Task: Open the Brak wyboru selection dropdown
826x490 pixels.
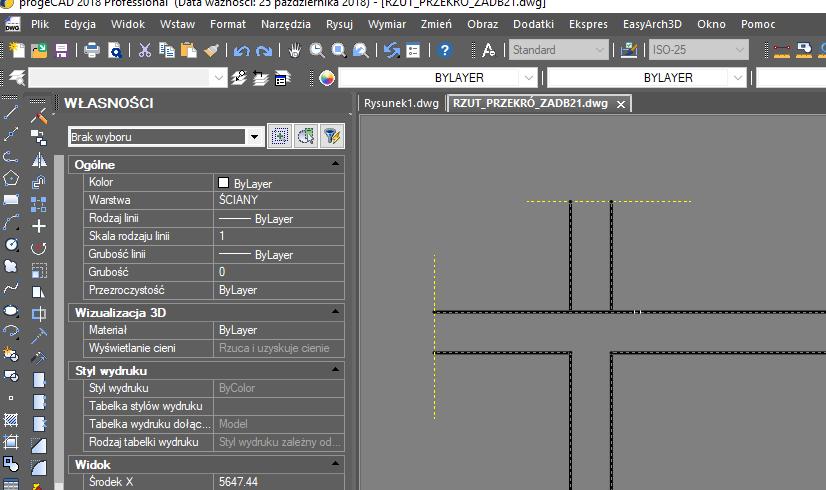Action: [x=254, y=137]
